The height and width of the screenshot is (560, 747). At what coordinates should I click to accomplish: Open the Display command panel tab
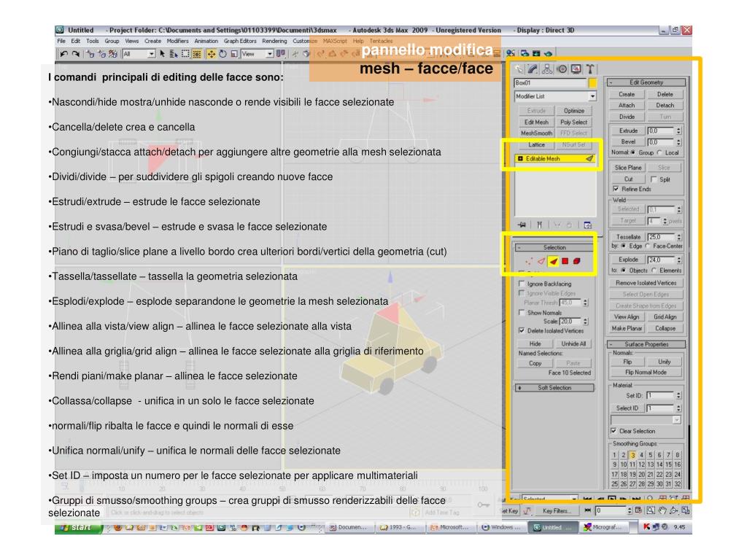pyautogui.click(x=576, y=69)
